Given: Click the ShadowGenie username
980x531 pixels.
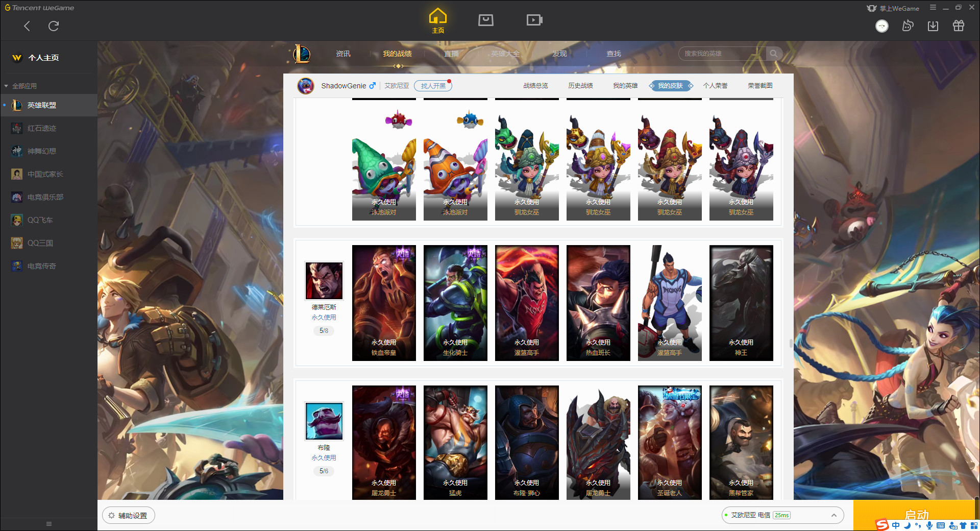Looking at the screenshot, I should tap(344, 86).
